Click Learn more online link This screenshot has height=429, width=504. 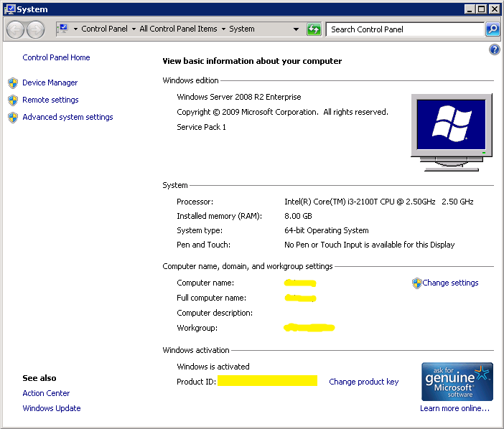coord(454,408)
